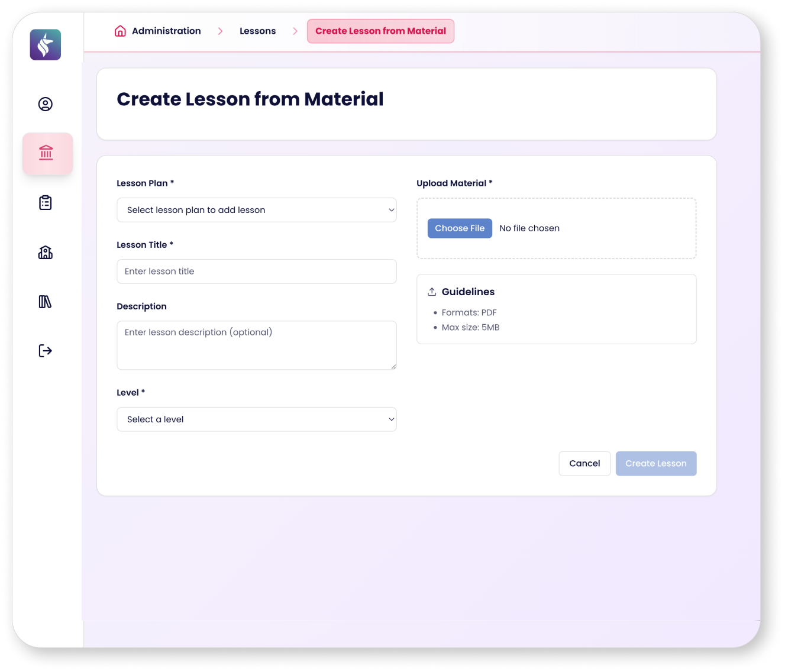Click the school building sidebar icon
This screenshot has width=785, height=672.
point(46,253)
